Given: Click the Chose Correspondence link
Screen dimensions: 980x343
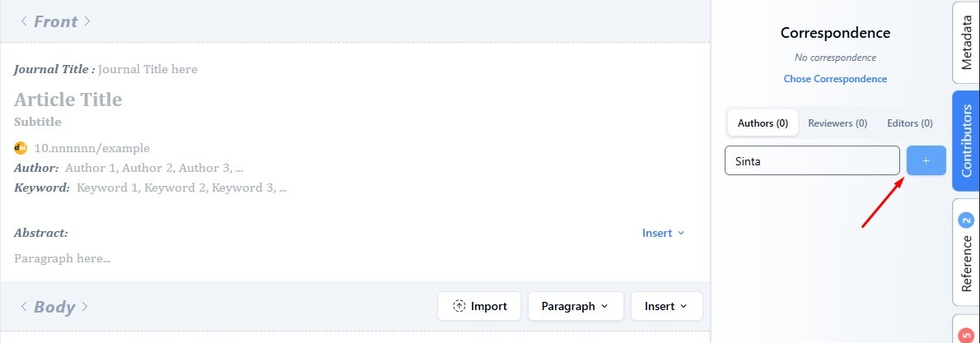Looking at the screenshot, I should click(835, 79).
